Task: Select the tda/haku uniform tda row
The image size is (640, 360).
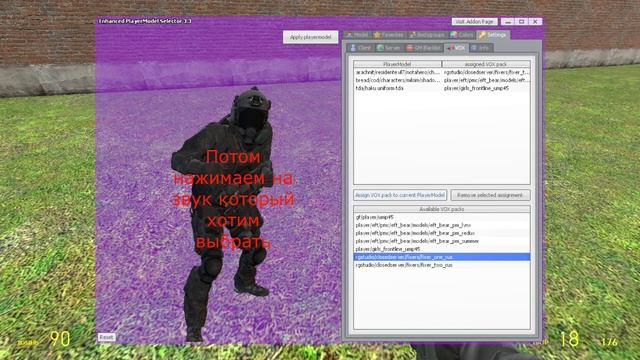Action: (442, 88)
